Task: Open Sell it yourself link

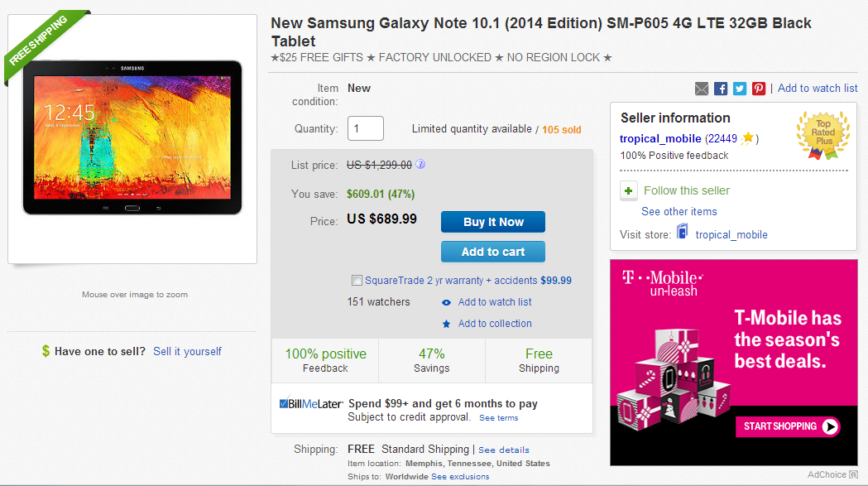Action: point(187,351)
